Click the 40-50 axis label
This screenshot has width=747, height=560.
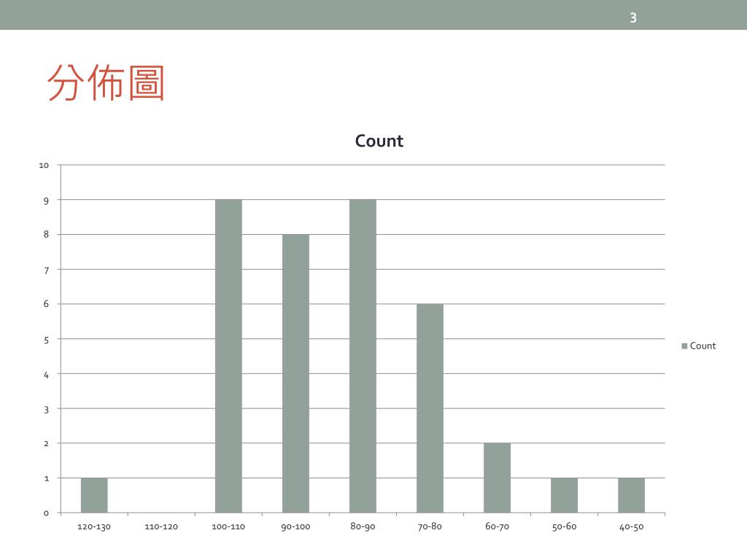[x=631, y=526]
